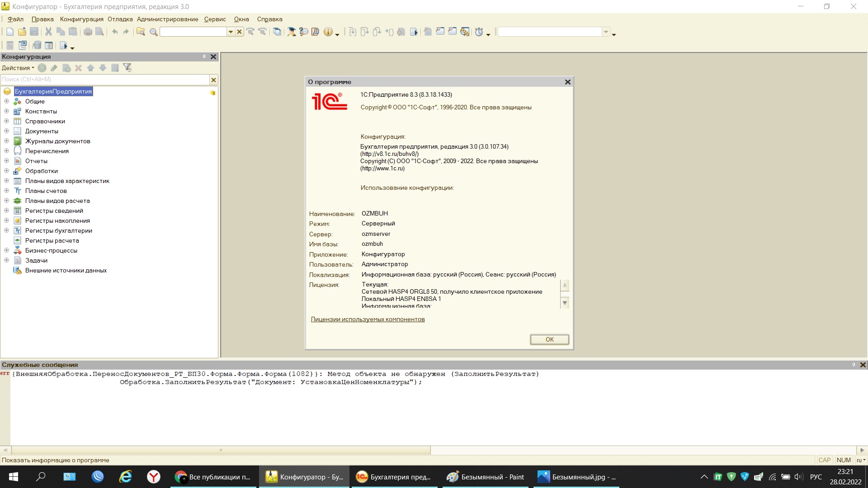Open the Администрирование menu
Screen dimensions: 868x488
(168, 19)
